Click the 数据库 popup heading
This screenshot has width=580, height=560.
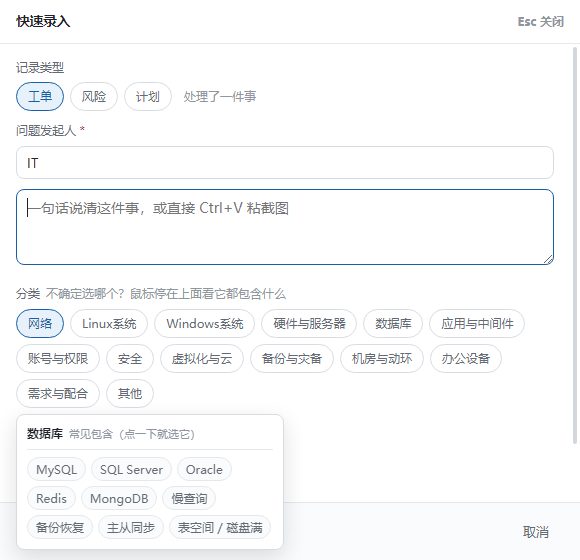[45, 434]
